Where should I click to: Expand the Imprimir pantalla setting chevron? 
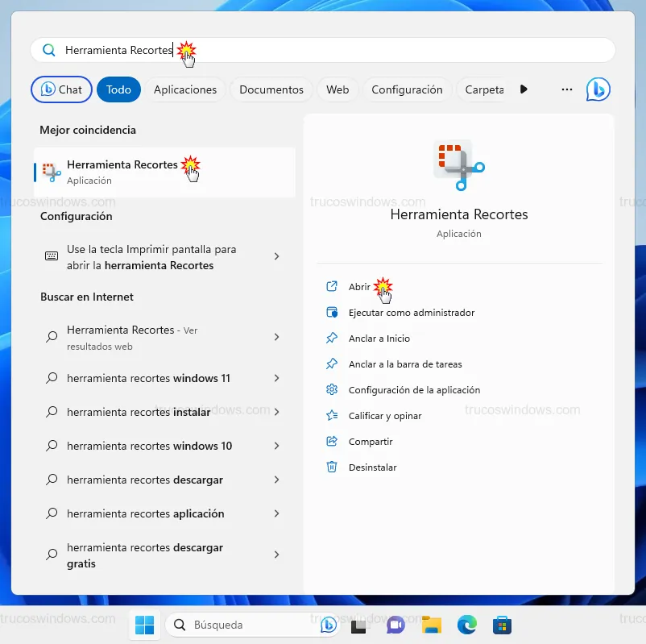tap(276, 256)
